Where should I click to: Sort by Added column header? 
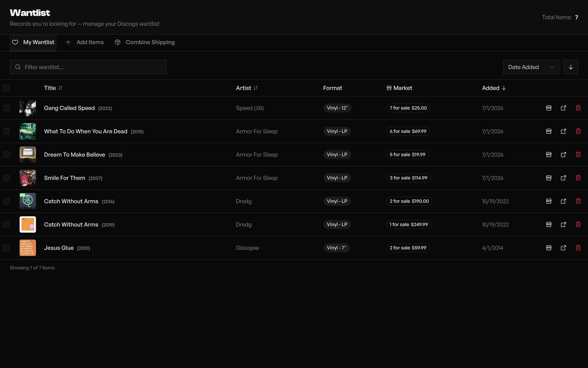point(494,88)
